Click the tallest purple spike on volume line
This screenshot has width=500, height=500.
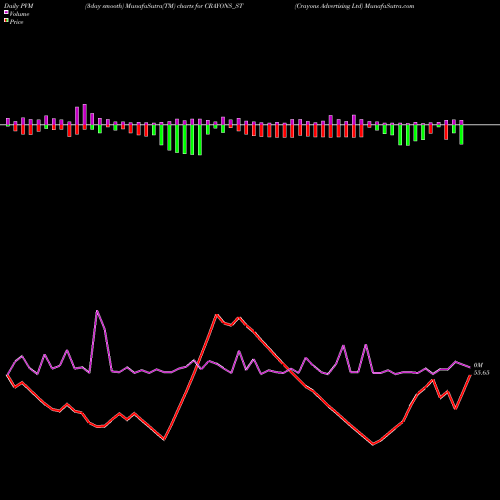coord(97,311)
